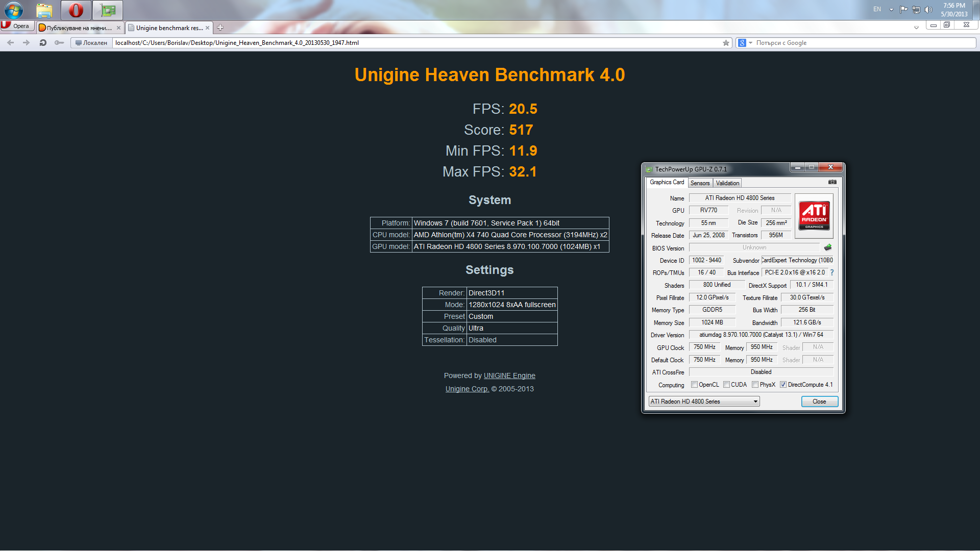The width and height of the screenshot is (980, 551).
Task: Click the Локален address badge
Action: click(91, 43)
